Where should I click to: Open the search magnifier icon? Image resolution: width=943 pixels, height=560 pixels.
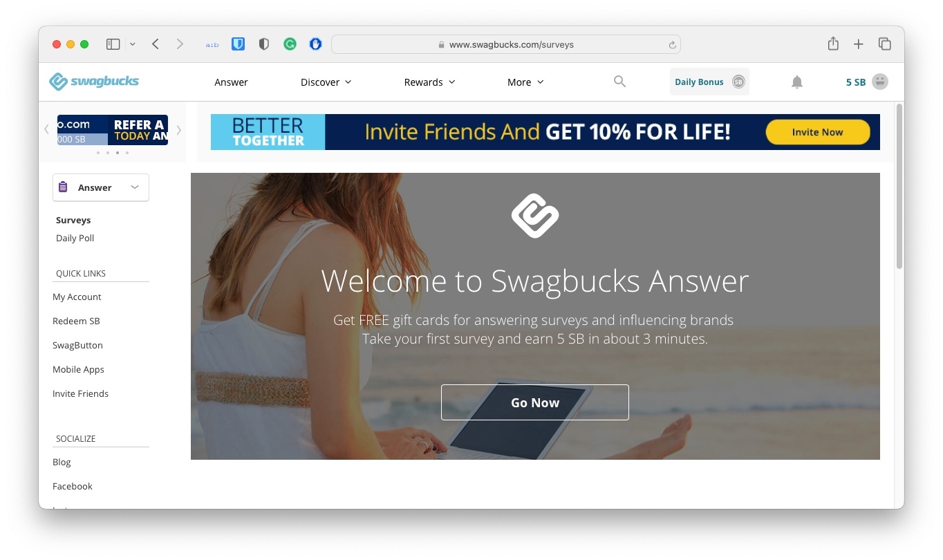619,82
